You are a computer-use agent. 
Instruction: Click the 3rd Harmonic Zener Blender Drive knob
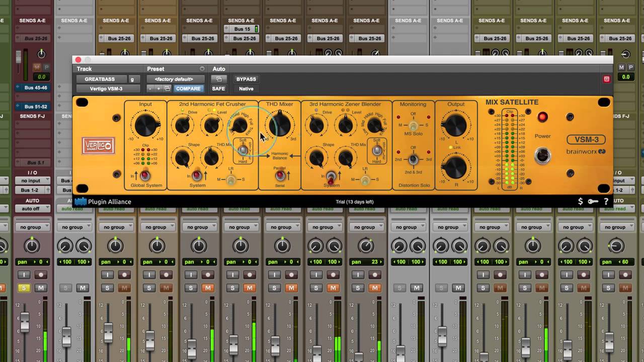pos(316,125)
